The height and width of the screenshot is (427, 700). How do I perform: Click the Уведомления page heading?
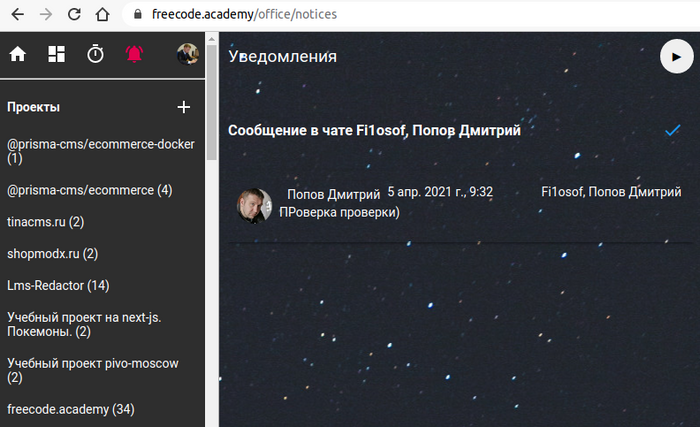283,57
